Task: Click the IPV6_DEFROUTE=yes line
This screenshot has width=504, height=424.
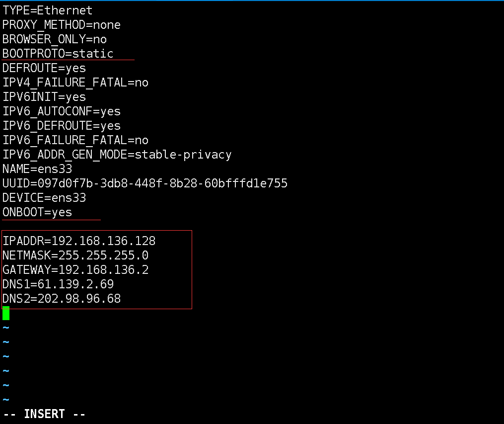Action: (x=62, y=126)
